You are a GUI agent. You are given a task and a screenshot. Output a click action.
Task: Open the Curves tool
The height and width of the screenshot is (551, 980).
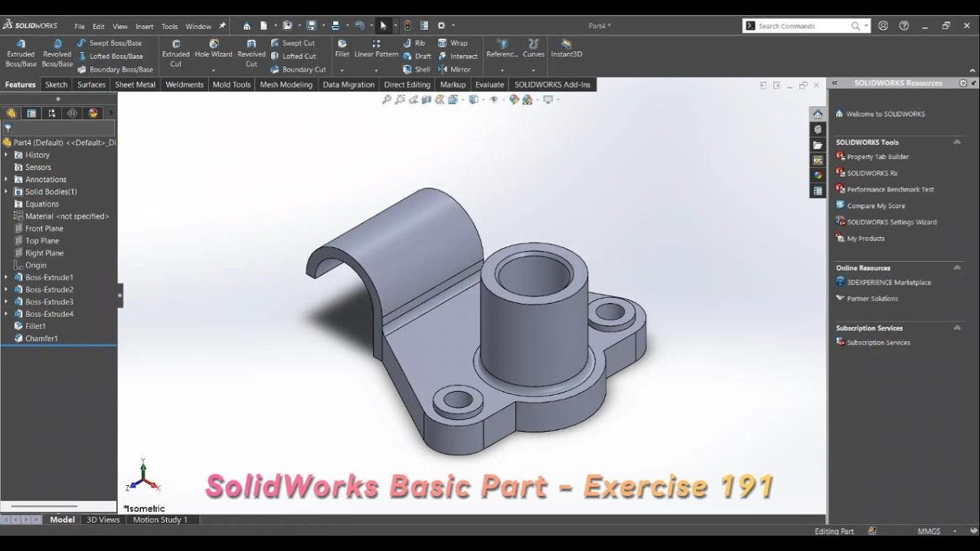point(534,49)
